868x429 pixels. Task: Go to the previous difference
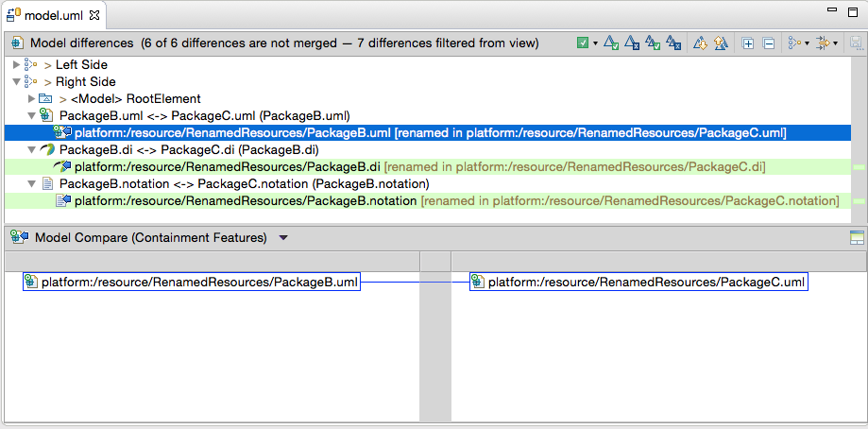[x=721, y=43]
